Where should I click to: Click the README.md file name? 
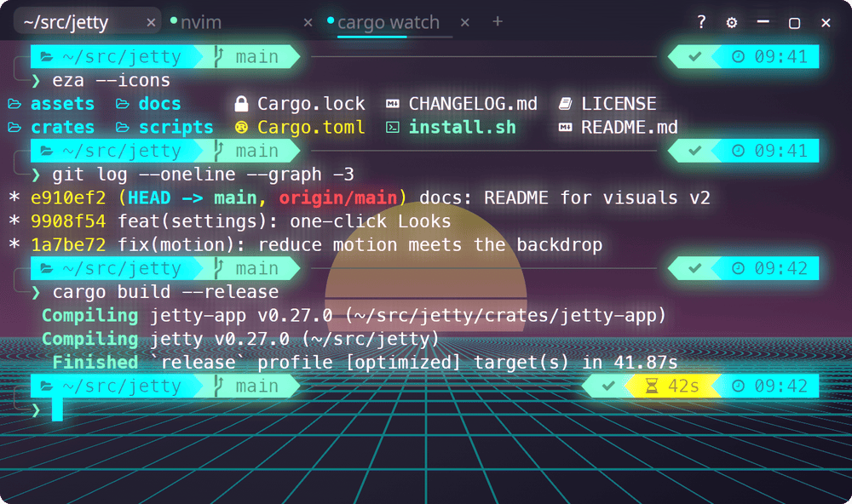(x=630, y=127)
